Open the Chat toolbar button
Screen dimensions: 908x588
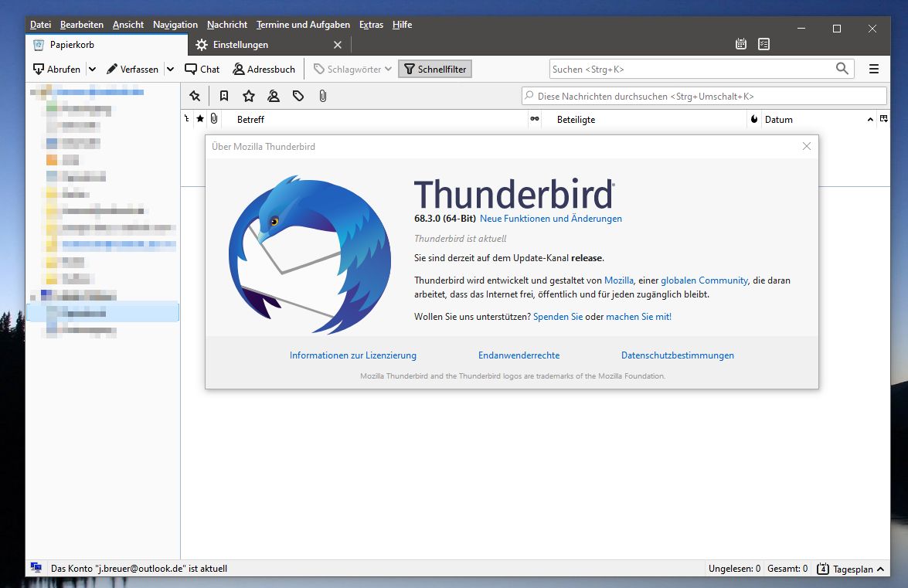202,69
